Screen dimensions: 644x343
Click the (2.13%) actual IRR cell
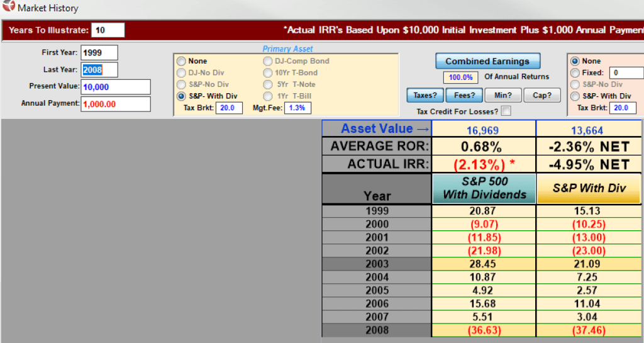point(484,164)
